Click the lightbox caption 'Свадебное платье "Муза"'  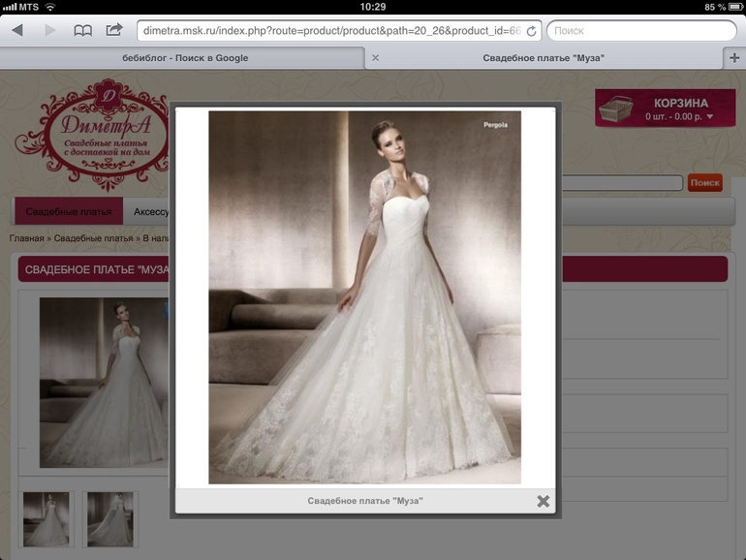[365, 501]
